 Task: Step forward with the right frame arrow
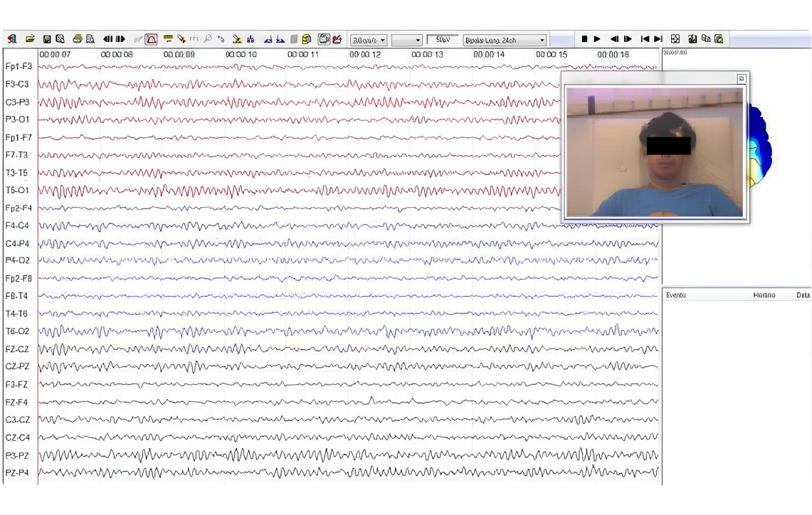628,39
